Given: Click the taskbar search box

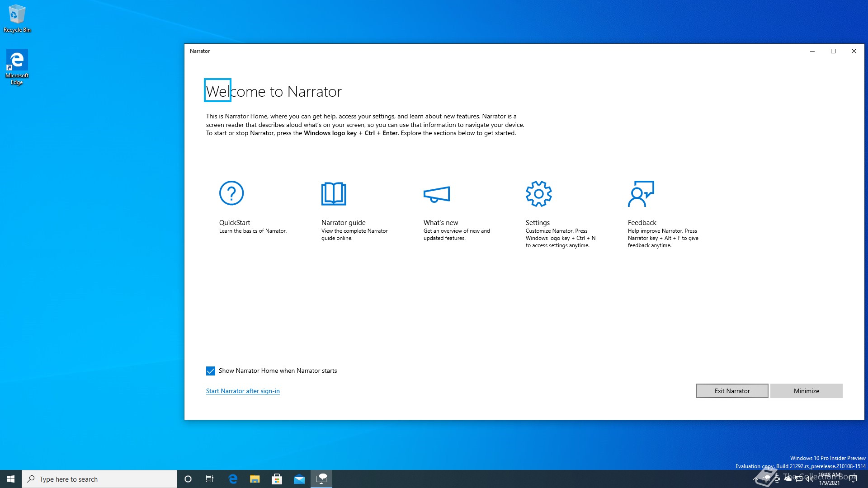Looking at the screenshot, I should click(x=99, y=479).
